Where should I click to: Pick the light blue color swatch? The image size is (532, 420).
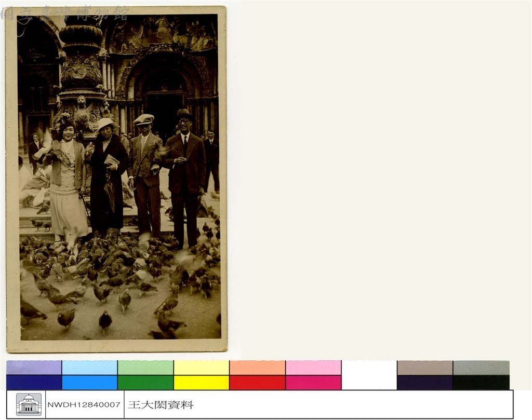tap(89, 368)
